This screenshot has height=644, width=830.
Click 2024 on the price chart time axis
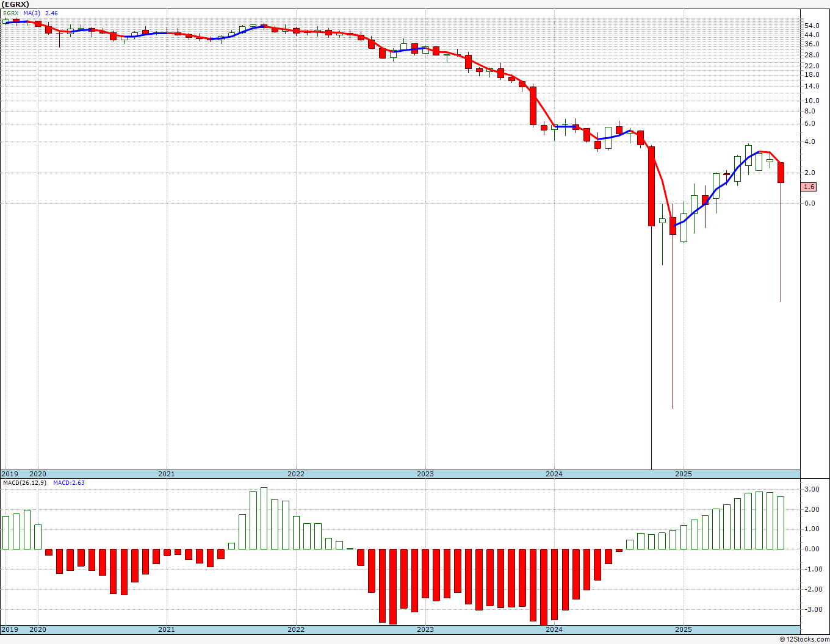tap(554, 474)
